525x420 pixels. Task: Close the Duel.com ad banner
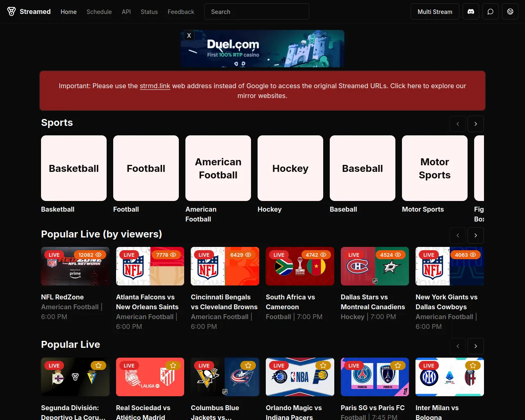click(189, 36)
